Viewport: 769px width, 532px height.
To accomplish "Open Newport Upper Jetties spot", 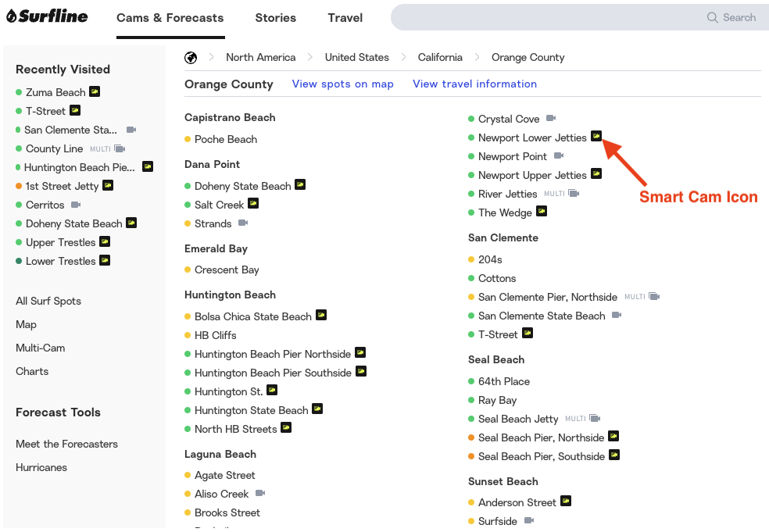I will point(532,176).
